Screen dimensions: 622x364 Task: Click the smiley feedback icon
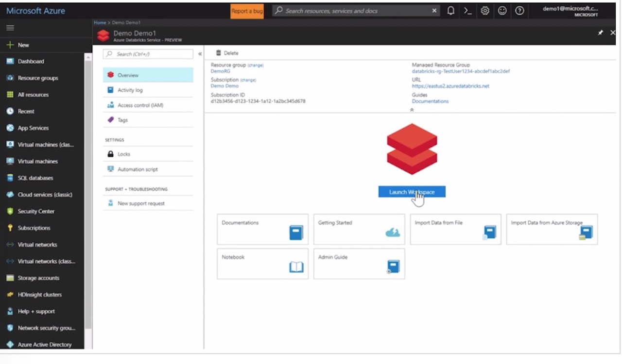coord(502,10)
